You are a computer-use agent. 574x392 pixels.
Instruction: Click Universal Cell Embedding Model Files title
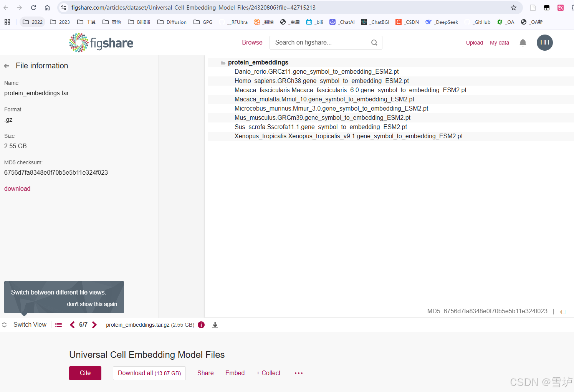(147, 355)
